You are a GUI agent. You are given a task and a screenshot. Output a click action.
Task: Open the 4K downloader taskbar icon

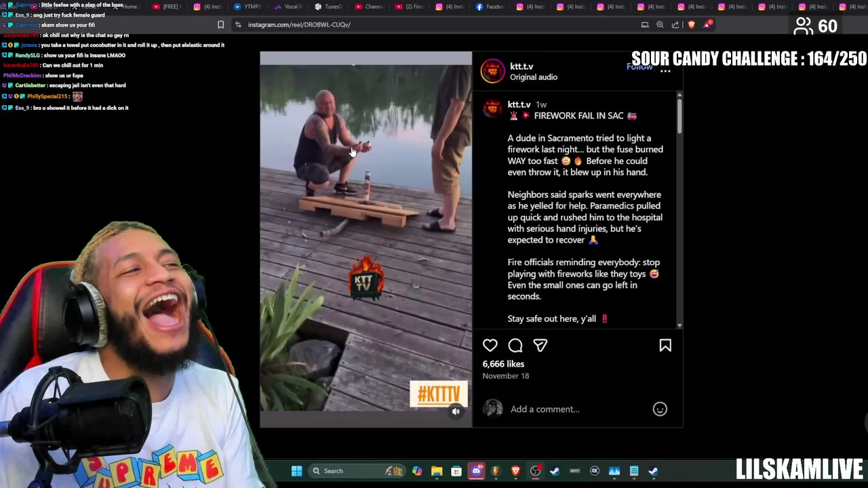tap(595, 471)
